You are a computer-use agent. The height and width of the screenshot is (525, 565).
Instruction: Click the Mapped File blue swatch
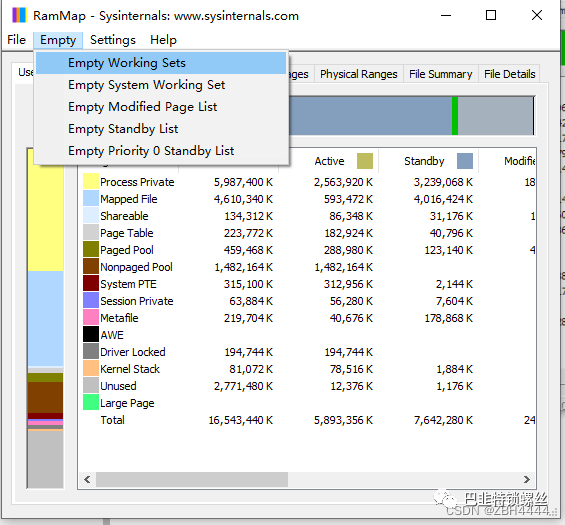click(x=91, y=199)
